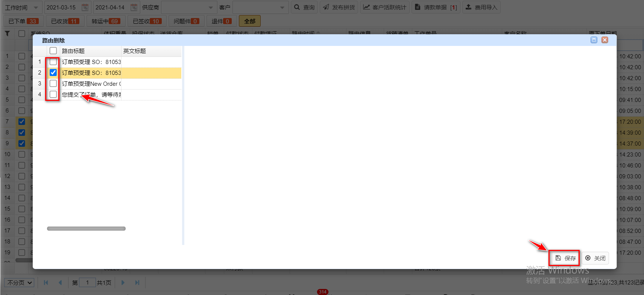
Task: Switch to the 已下单 tab
Action: pos(23,21)
